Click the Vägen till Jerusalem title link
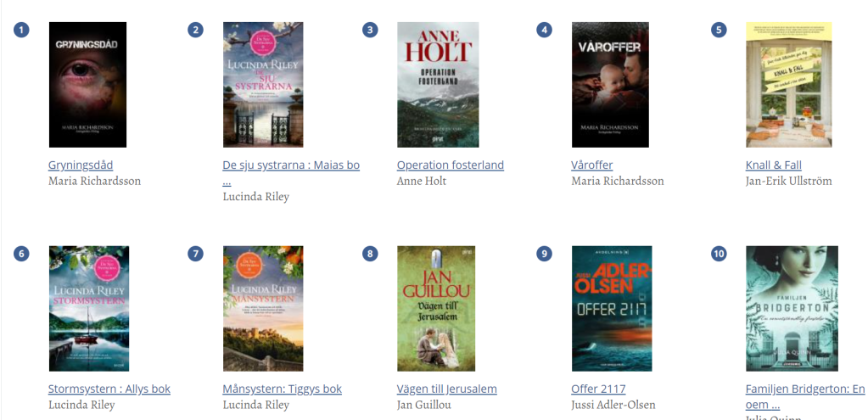Image resolution: width=868 pixels, height=420 pixels. pos(447,389)
